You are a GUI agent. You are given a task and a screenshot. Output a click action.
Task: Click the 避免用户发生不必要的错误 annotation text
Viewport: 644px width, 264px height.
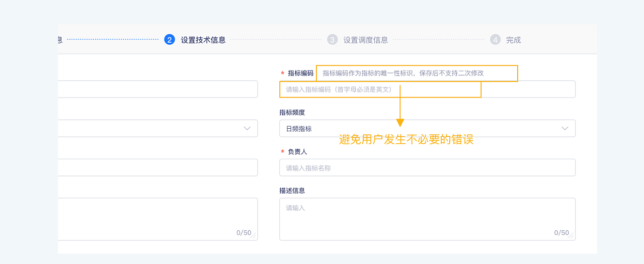tap(407, 139)
